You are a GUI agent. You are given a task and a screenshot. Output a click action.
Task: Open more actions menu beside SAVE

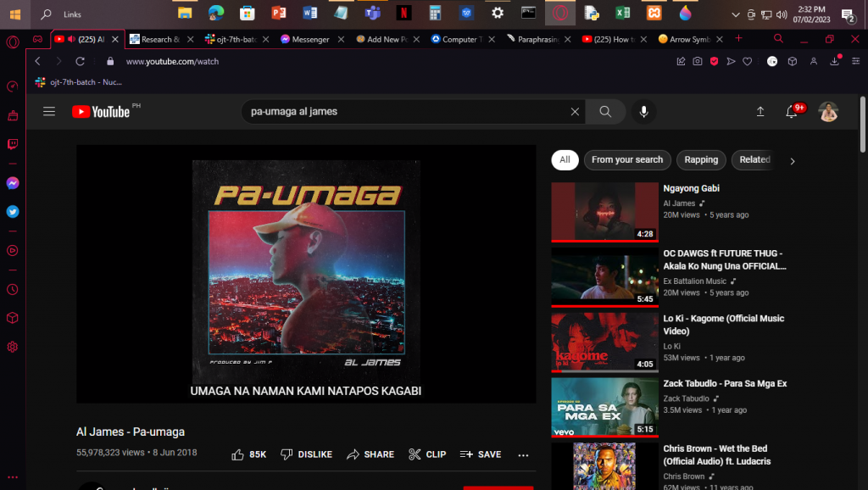pyautogui.click(x=523, y=455)
